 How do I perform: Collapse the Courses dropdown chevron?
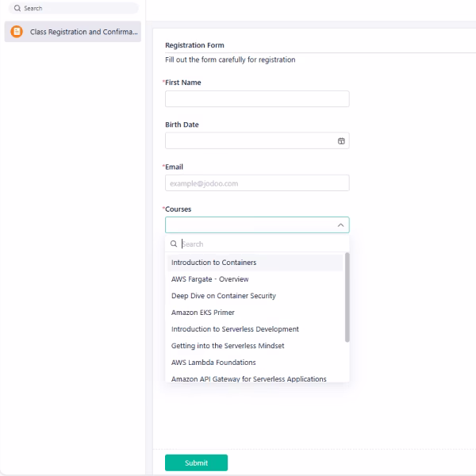(x=341, y=225)
